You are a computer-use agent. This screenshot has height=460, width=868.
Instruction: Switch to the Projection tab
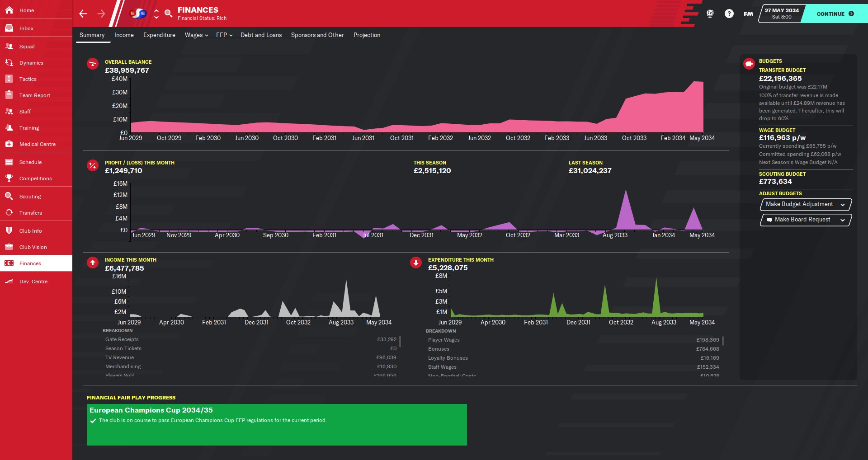[367, 35]
